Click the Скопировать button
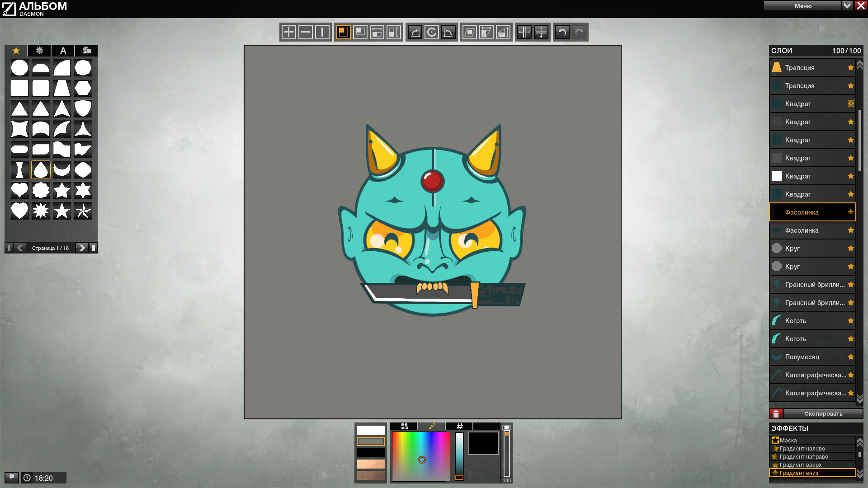The width and height of the screenshot is (868, 488). point(823,413)
